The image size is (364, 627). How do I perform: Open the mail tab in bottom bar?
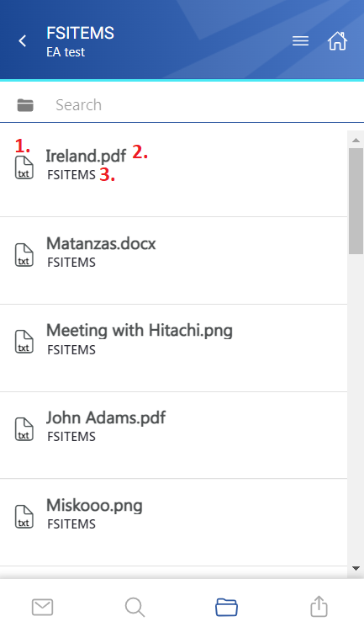pyautogui.click(x=42, y=607)
